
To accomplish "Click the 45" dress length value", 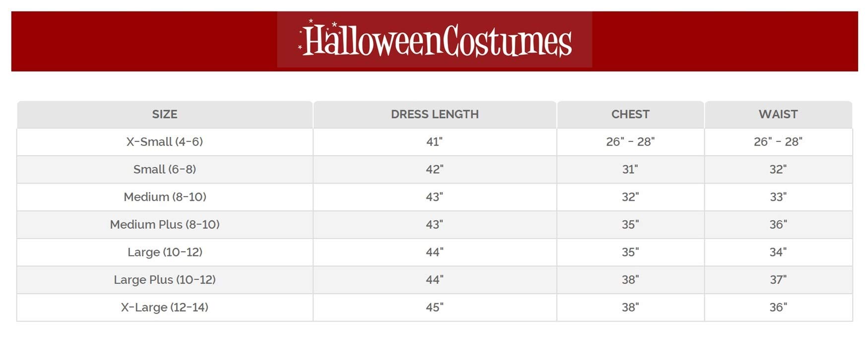I will (x=434, y=308).
